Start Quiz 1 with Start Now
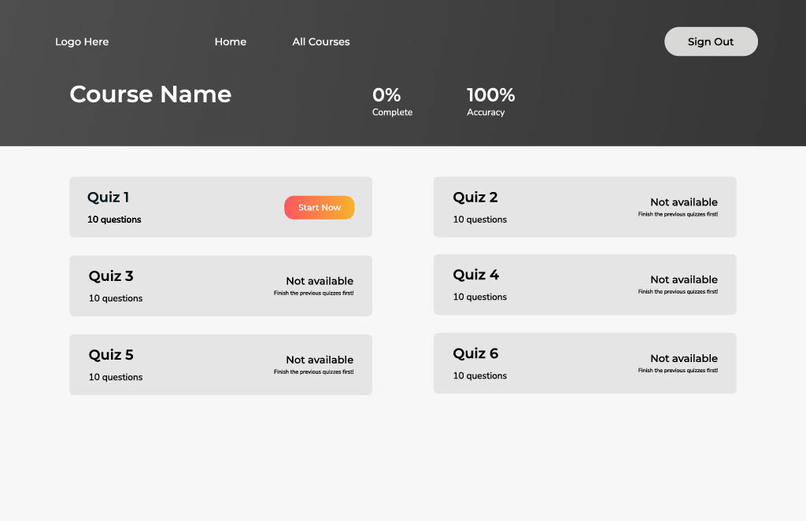Image resolution: width=806 pixels, height=521 pixels. (319, 208)
